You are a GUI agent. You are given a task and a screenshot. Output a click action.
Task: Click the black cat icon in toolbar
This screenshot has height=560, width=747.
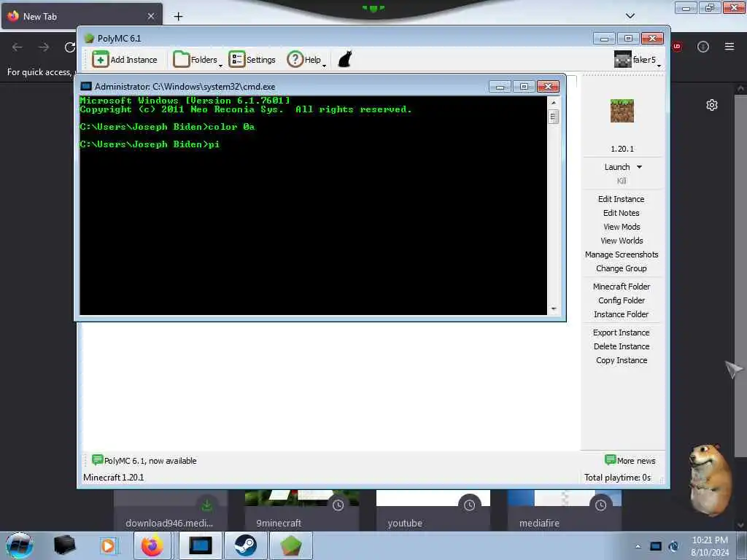[345, 60]
